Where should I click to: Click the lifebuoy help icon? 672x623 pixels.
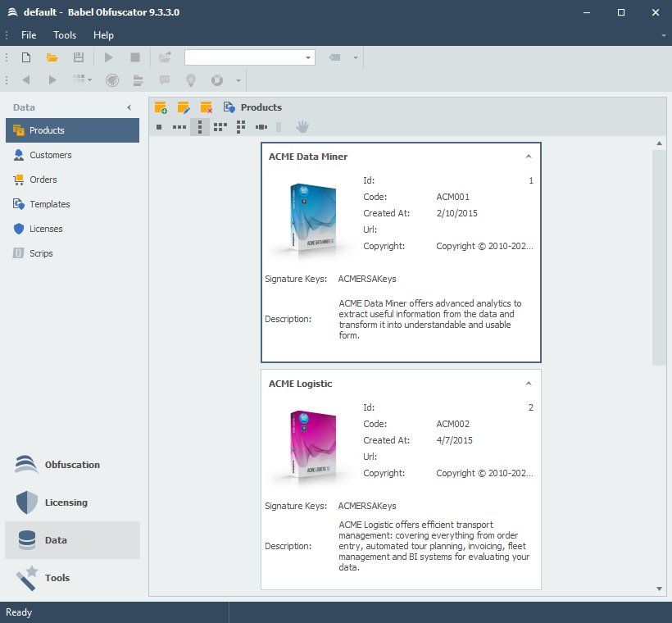(217, 80)
